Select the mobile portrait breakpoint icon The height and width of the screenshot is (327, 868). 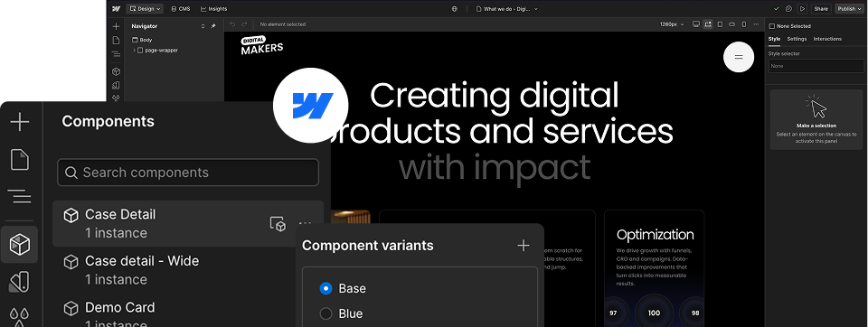point(743,24)
